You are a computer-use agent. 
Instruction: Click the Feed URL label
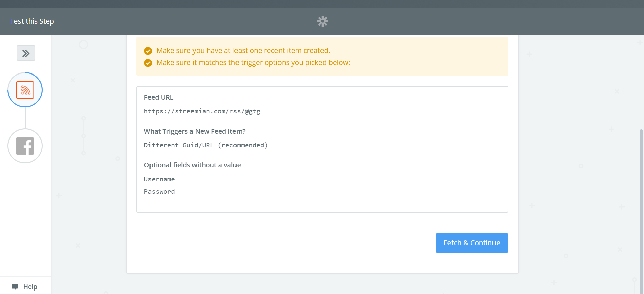159,97
